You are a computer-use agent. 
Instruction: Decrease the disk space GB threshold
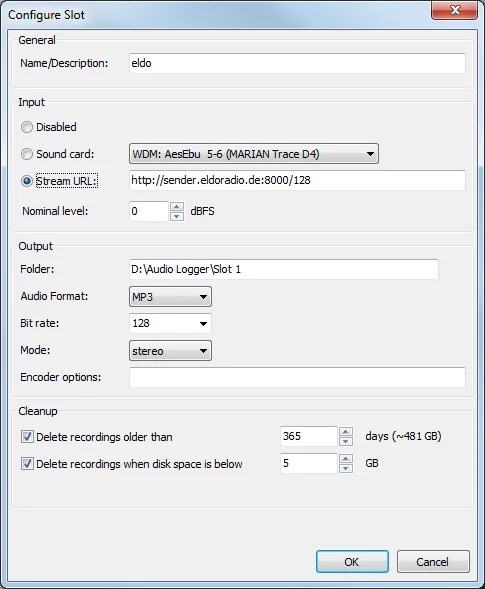346,468
